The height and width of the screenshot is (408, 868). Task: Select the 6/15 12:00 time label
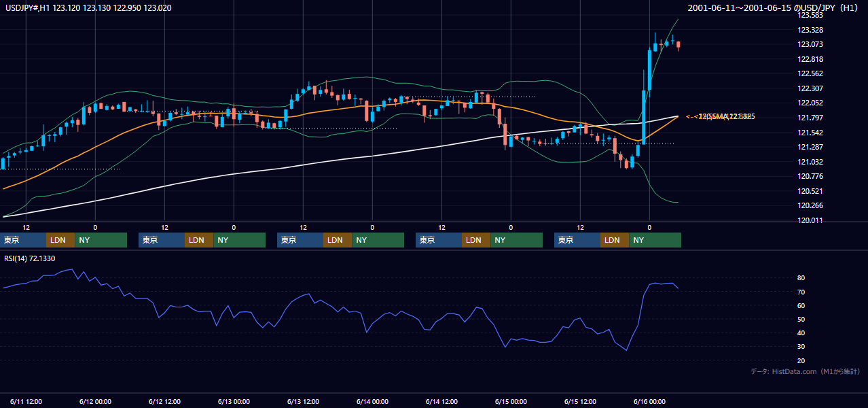580,401
